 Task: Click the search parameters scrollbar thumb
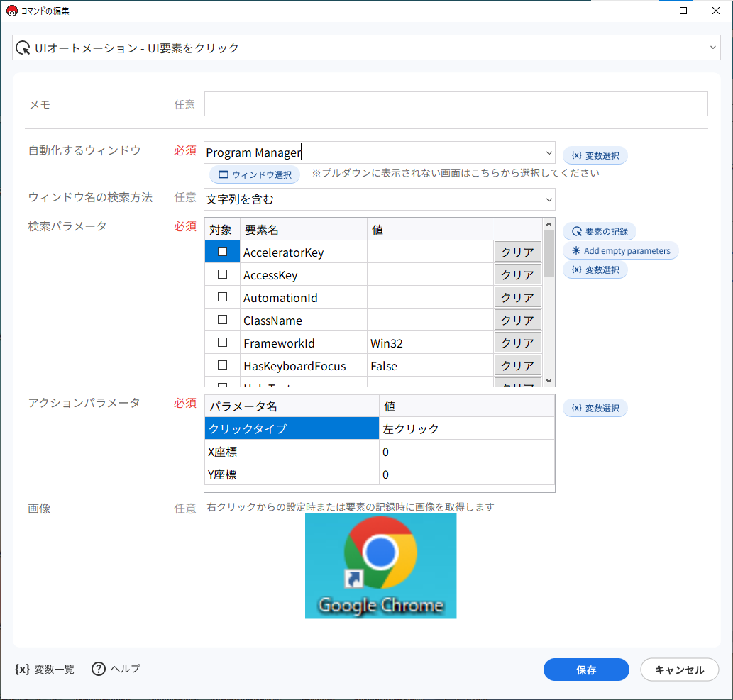point(549,253)
